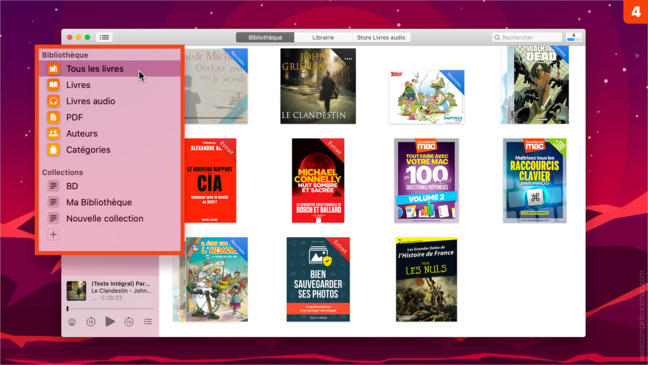Click the people icon next to Auteurs
The height and width of the screenshot is (365, 648).
point(53,134)
